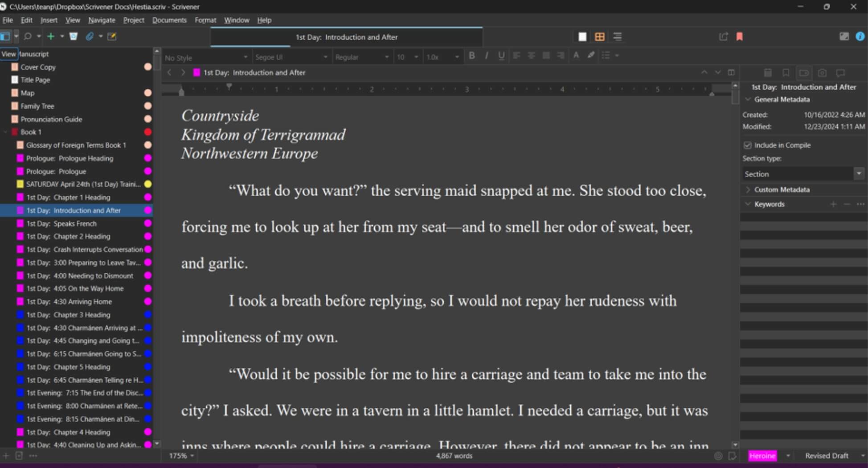The width and height of the screenshot is (868, 468).
Task: Click the highlighter color icon
Action: click(x=591, y=56)
